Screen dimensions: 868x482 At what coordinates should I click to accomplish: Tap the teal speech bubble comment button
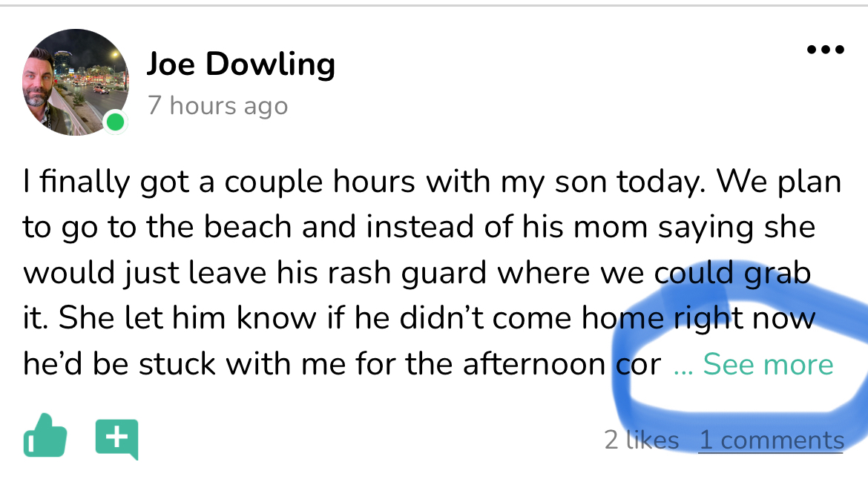coord(116,438)
